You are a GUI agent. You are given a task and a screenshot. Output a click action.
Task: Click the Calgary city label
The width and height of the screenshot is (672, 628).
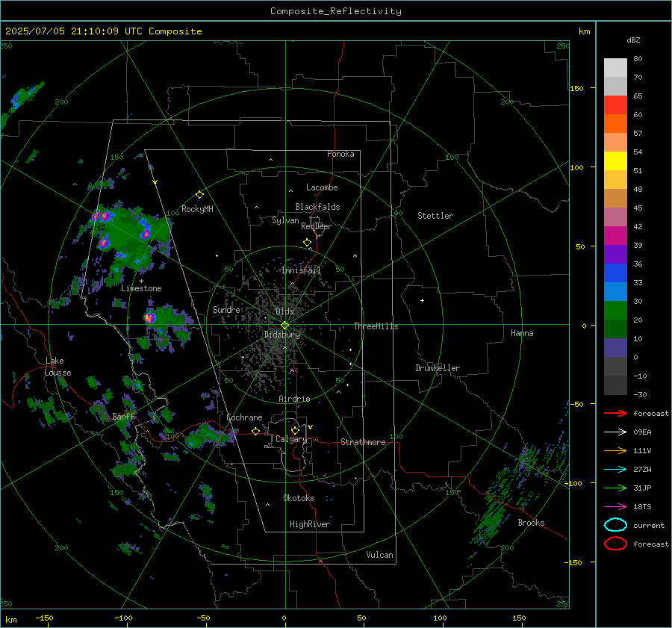click(x=291, y=439)
